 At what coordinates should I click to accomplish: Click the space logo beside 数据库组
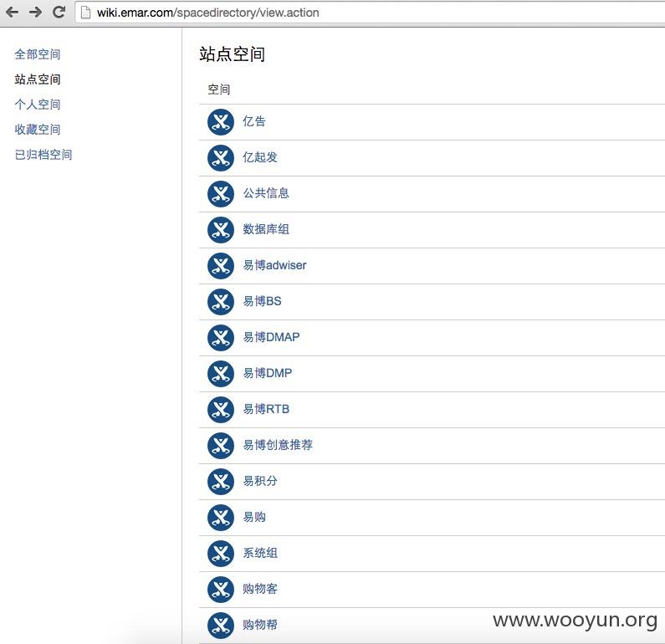[221, 230]
